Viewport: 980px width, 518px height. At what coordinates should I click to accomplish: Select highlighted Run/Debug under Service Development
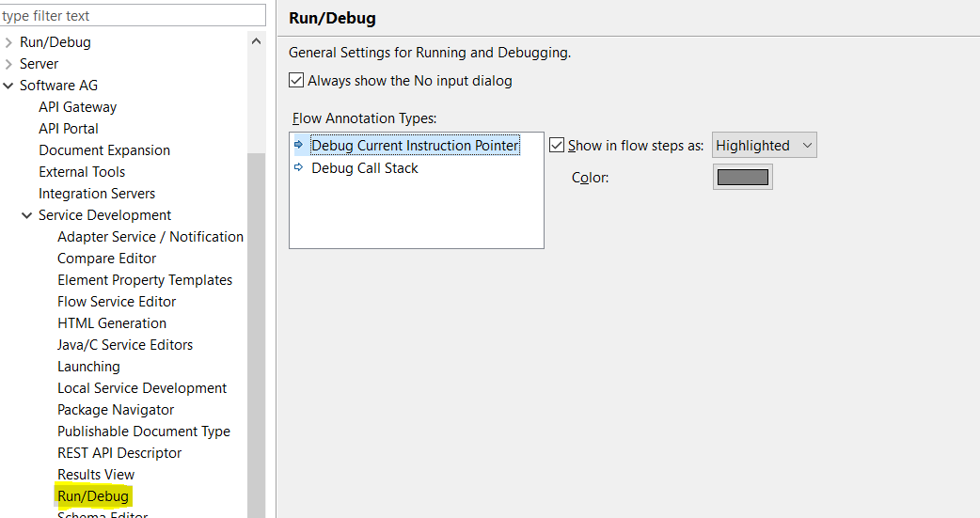[x=93, y=496]
